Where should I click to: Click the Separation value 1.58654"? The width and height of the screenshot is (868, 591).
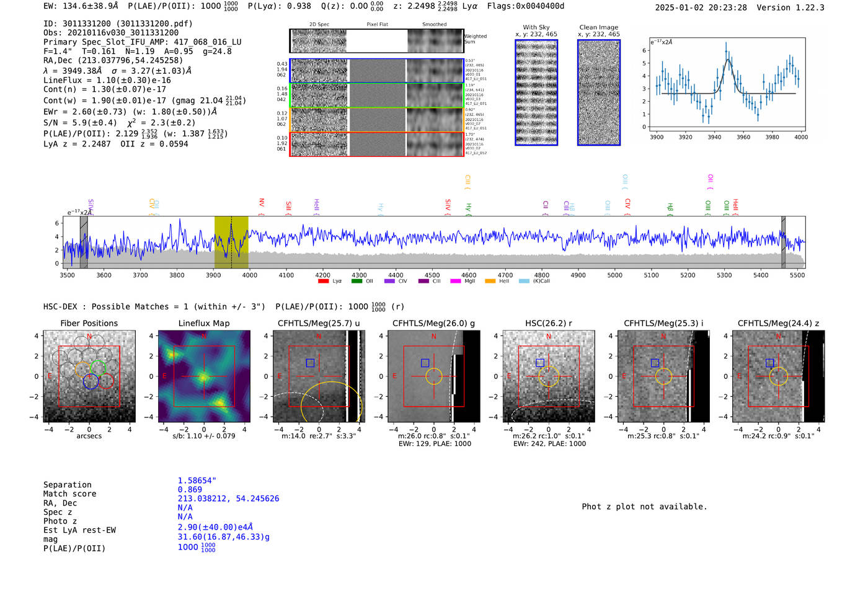click(x=197, y=481)
